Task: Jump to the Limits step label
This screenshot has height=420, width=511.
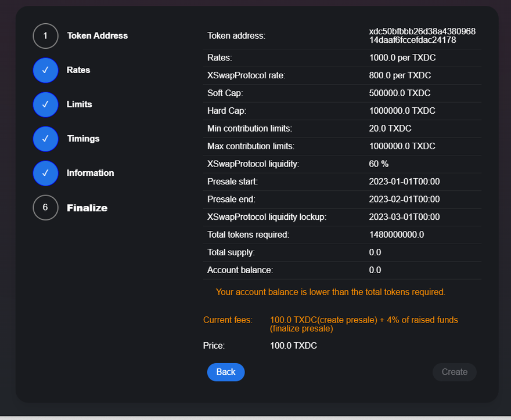Action: (x=80, y=104)
